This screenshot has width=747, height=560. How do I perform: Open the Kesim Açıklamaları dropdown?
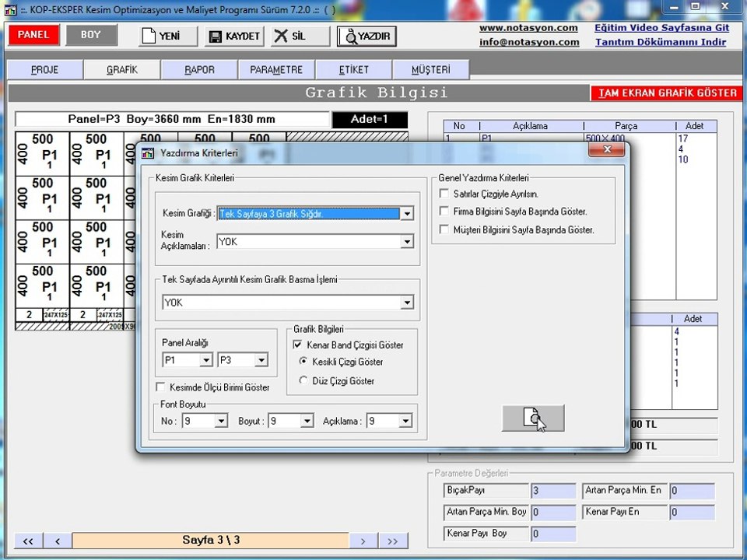[407, 242]
